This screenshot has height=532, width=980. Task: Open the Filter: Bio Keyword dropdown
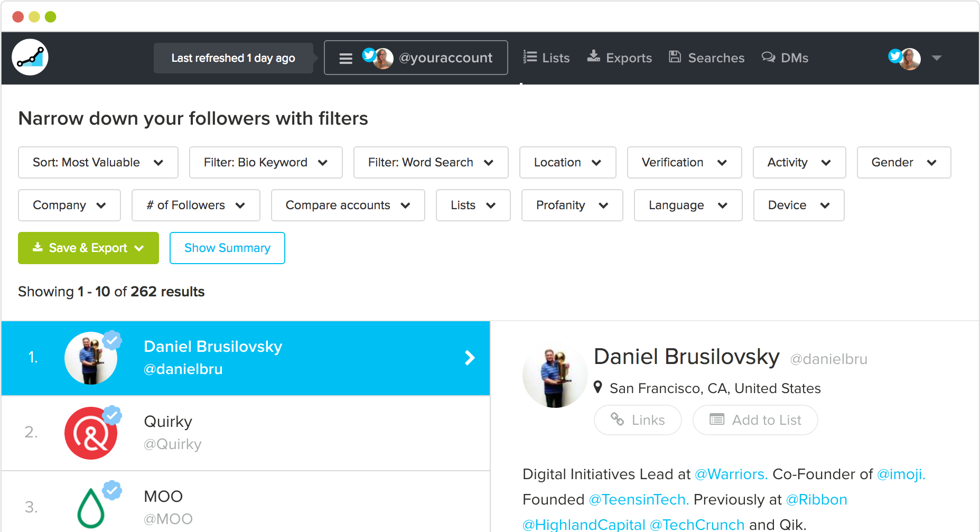pos(265,163)
